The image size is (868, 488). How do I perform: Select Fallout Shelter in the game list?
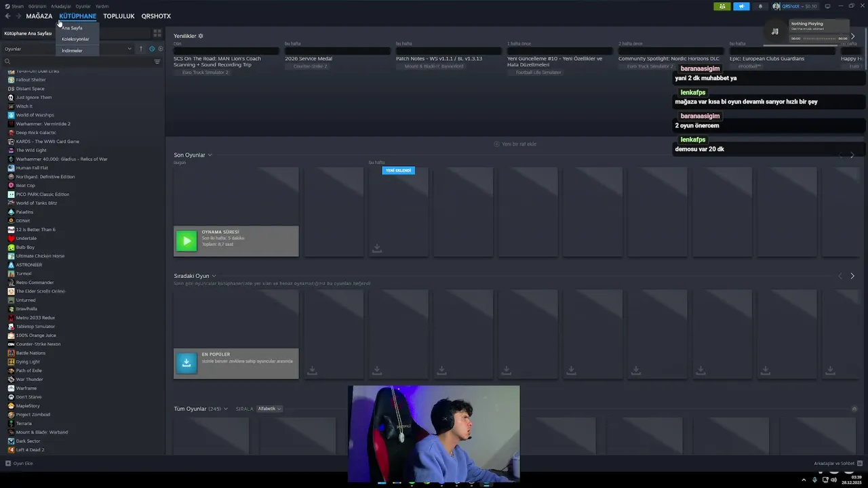click(x=31, y=80)
